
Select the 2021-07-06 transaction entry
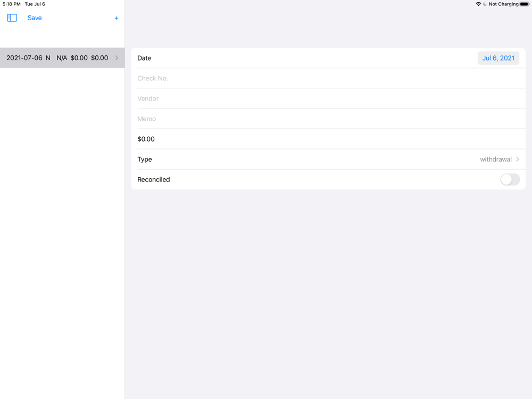click(62, 58)
